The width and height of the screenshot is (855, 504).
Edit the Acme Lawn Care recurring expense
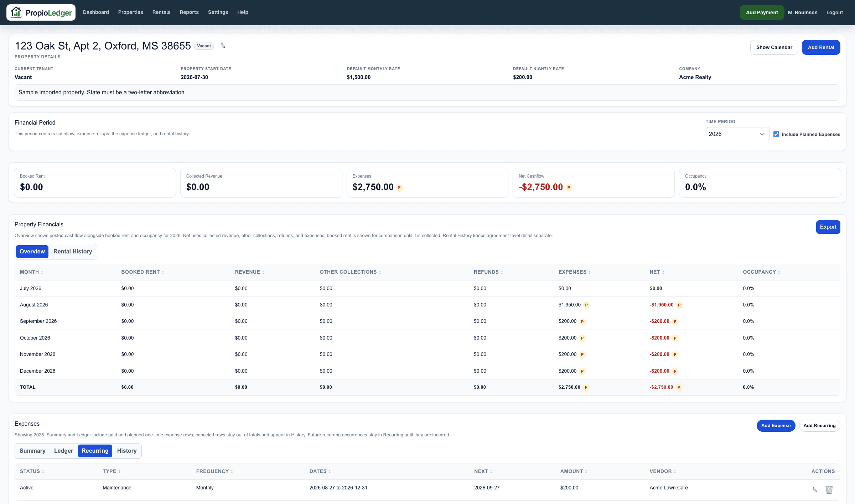click(x=814, y=490)
